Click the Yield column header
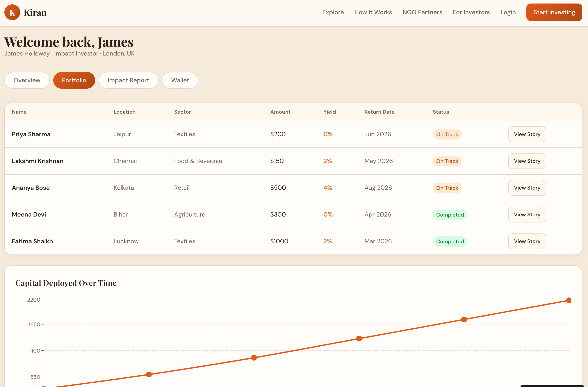Image resolution: width=588 pixels, height=387 pixels. [329, 112]
